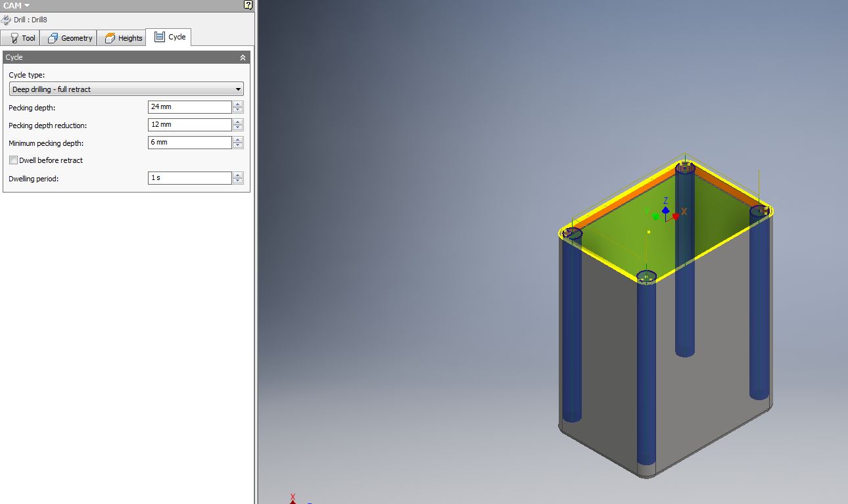848x504 pixels.
Task: Click the 'Cycle type:' label
Action: pyautogui.click(x=26, y=75)
